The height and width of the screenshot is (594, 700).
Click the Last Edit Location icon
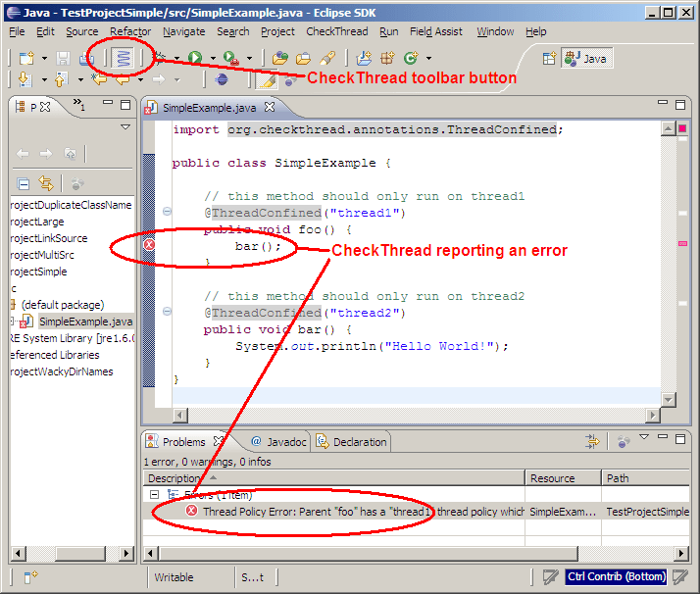(x=98, y=79)
